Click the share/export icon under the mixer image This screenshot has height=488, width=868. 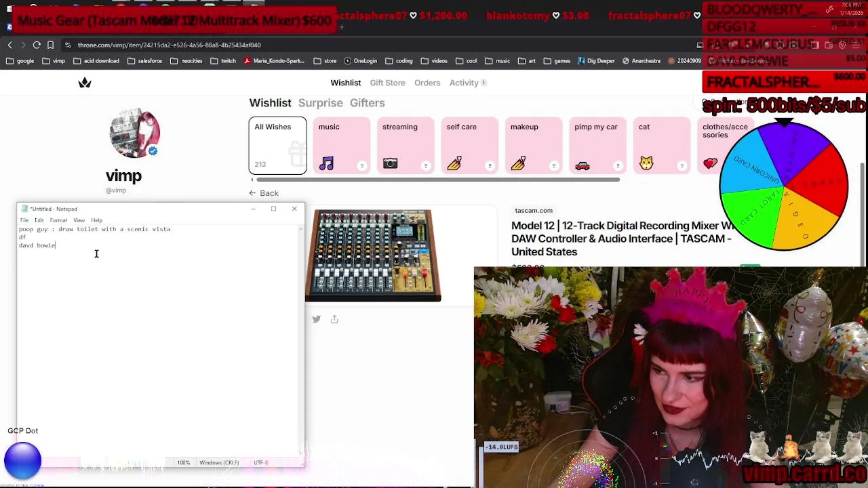334,319
